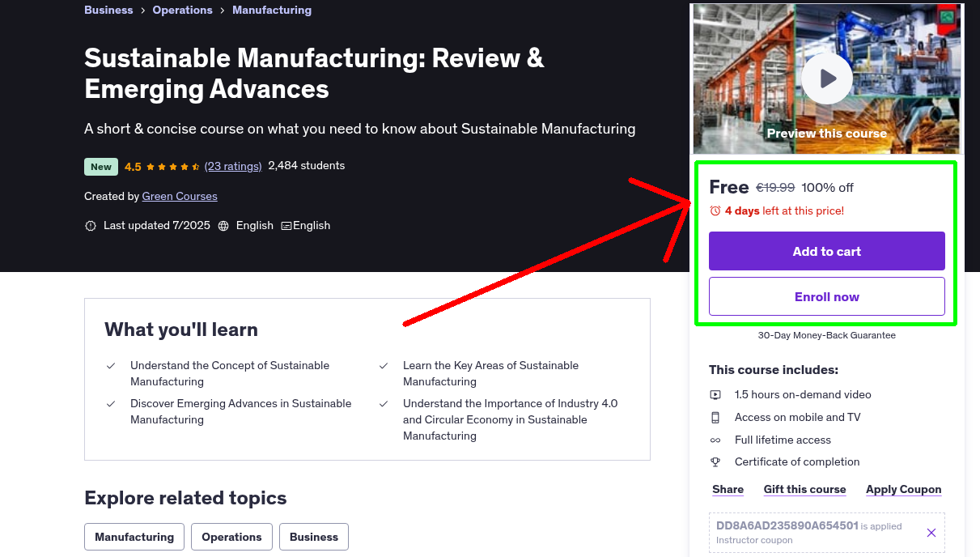Remove the applied instructor coupon
980x557 pixels.
[x=931, y=533]
